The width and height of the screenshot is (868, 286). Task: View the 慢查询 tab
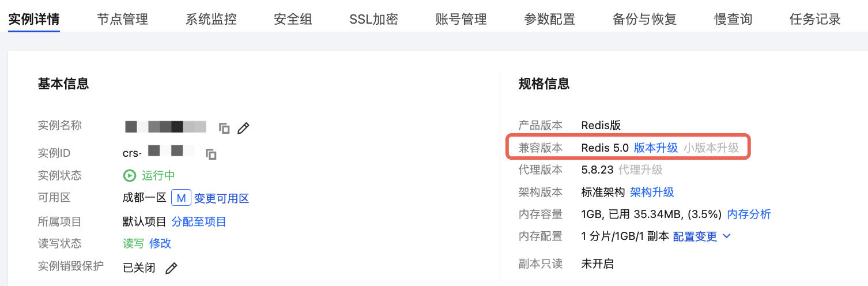coord(733,19)
